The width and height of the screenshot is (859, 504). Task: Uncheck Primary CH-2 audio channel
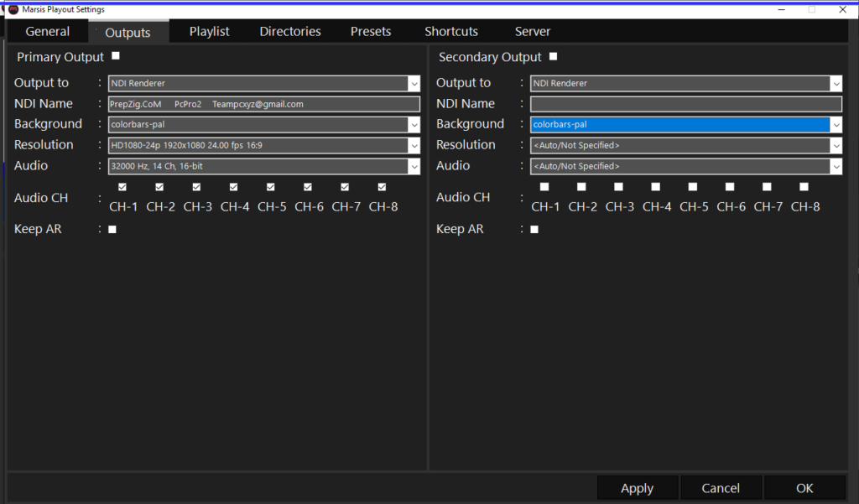pos(159,187)
